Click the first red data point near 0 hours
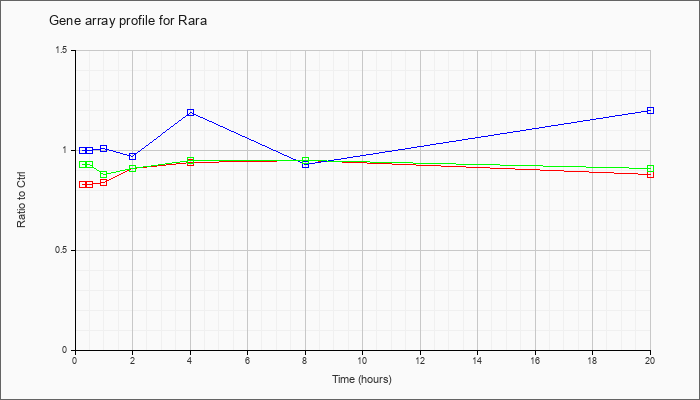The height and width of the screenshot is (400, 700). [83, 184]
